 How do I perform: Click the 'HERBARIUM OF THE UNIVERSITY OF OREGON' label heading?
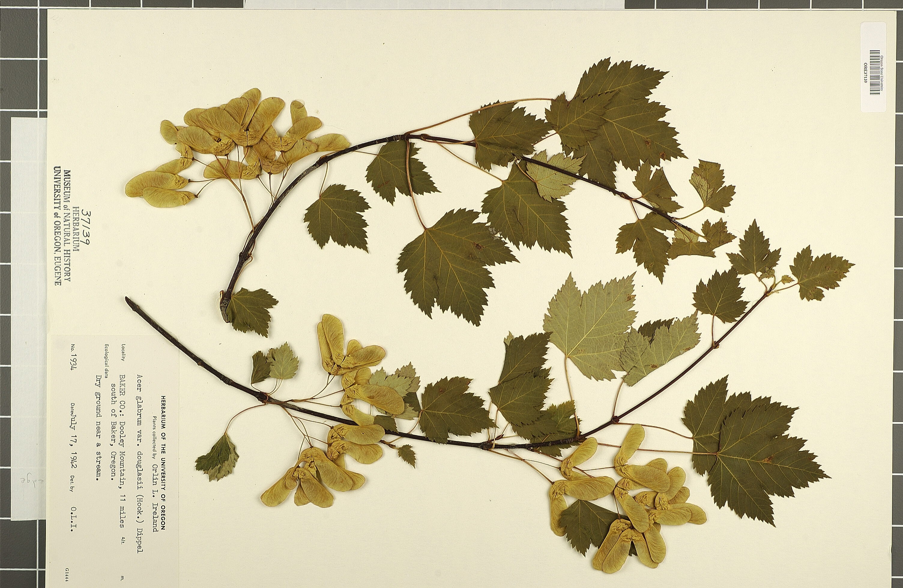click(163, 463)
